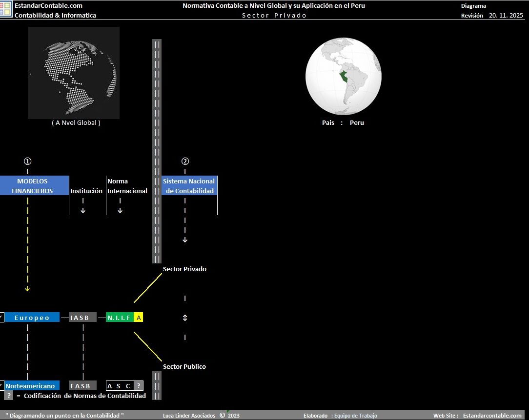Click the EstandarContable grid logo icon
The height and width of the screenshot is (420, 529).
tap(6, 9)
